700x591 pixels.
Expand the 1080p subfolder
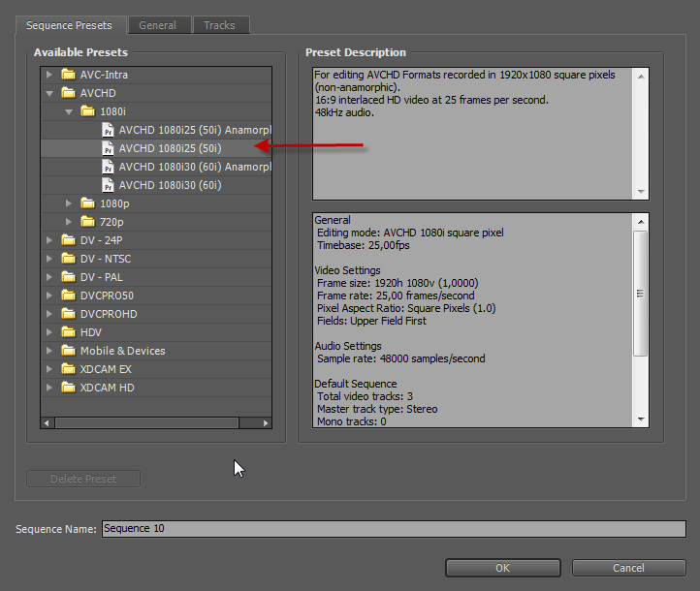(69, 203)
